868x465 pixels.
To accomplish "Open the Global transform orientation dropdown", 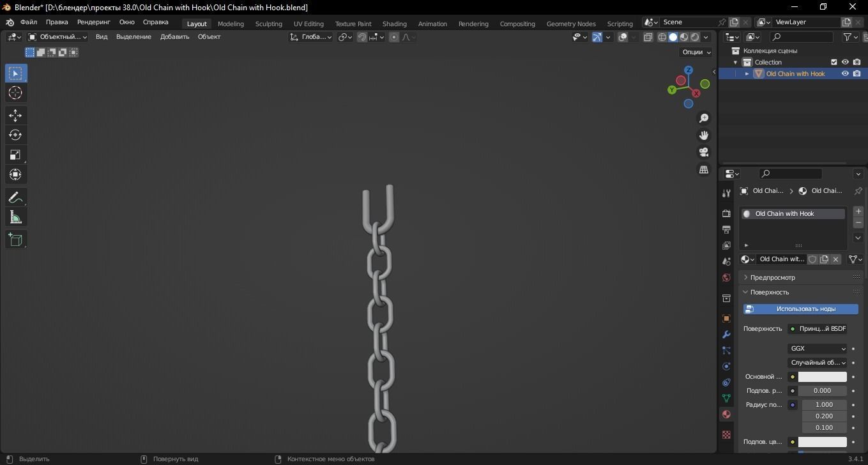I will [311, 37].
